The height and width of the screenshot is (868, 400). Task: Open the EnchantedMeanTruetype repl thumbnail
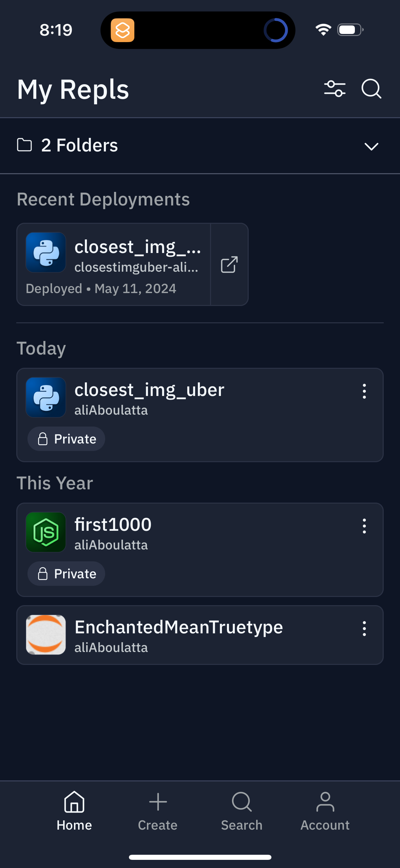(46, 635)
